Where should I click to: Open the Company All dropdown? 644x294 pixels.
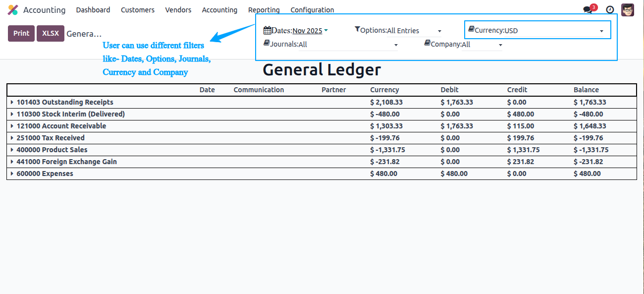pyautogui.click(x=482, y=45)
